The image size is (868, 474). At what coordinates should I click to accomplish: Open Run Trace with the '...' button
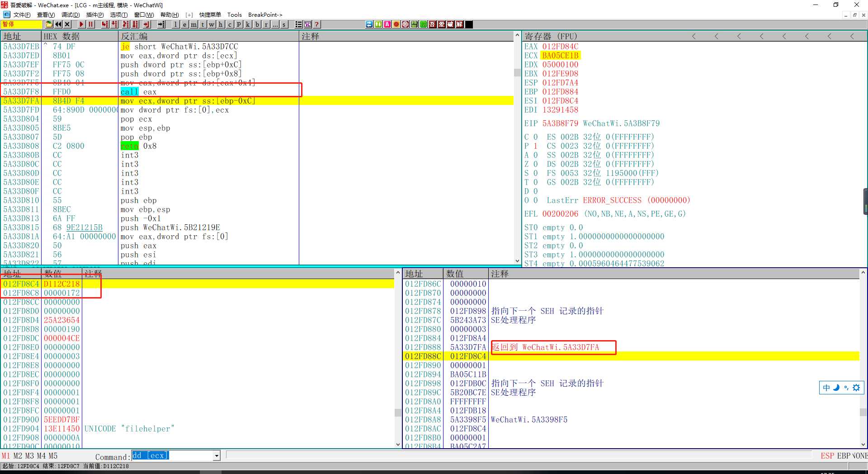click(275, 24)
